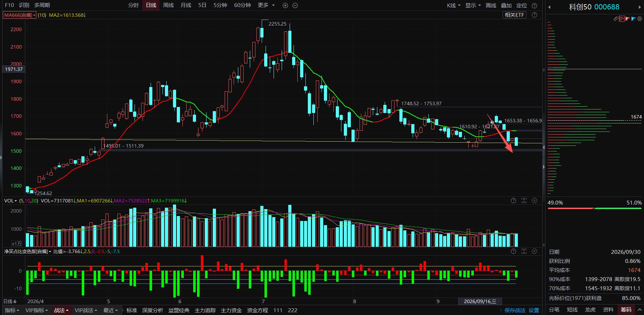Click the red flag icon
Image resolution: width=644 pixels, height=315 pixels.
(628, 19)
